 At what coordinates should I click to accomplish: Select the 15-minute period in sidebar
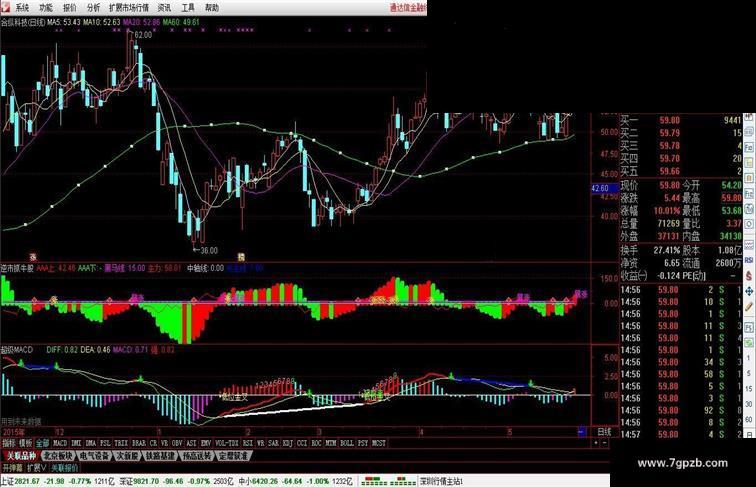[749, 389]
